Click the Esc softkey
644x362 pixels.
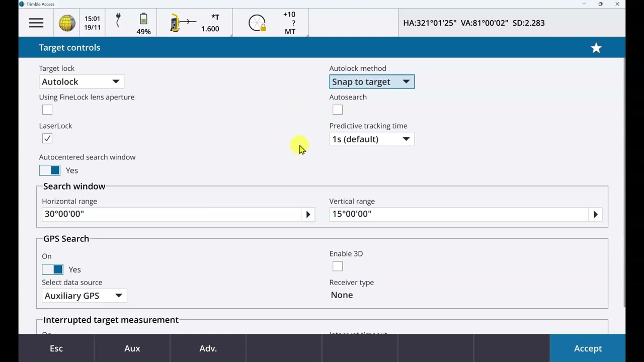click(56, 348)
